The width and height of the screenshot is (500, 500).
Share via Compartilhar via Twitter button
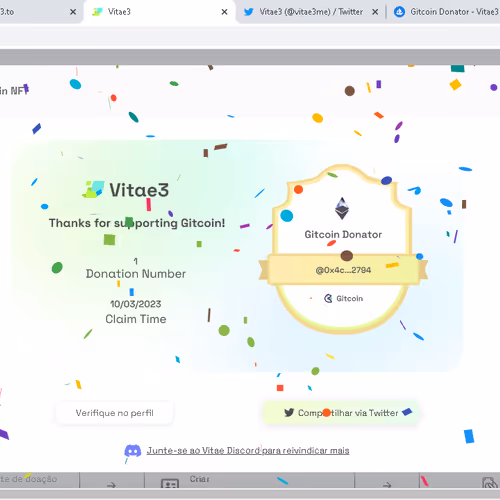(341, 413)
